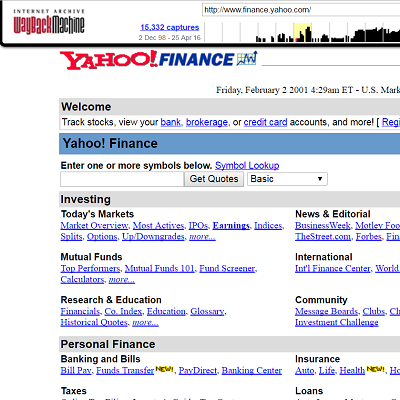
Task: Open the 15,332 captures link
Action: (x=170, y=27)
